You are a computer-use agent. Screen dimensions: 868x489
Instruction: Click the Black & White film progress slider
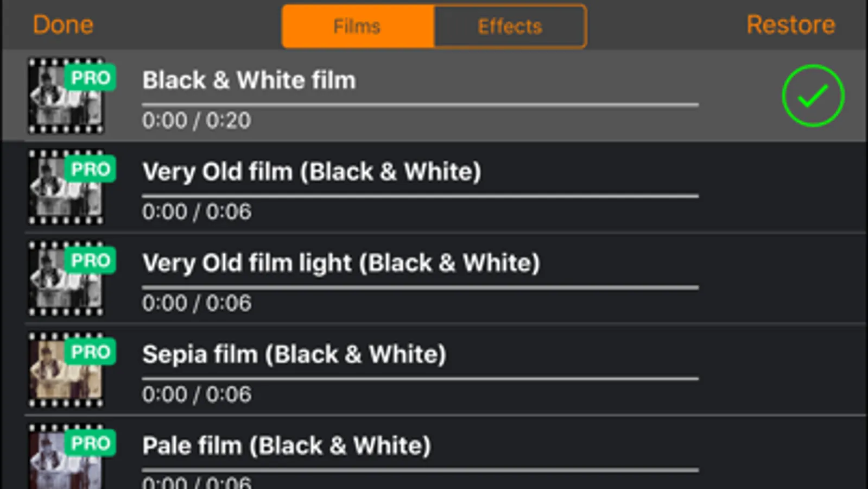[x=420, y=104]
